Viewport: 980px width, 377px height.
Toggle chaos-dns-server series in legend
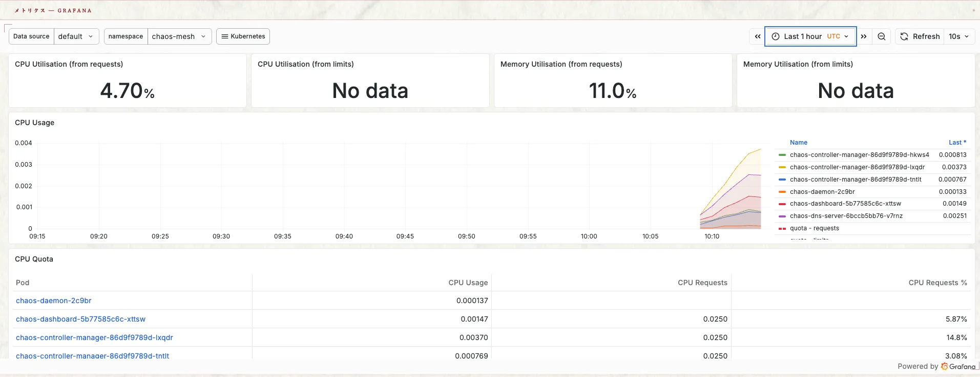coord(846,216)
